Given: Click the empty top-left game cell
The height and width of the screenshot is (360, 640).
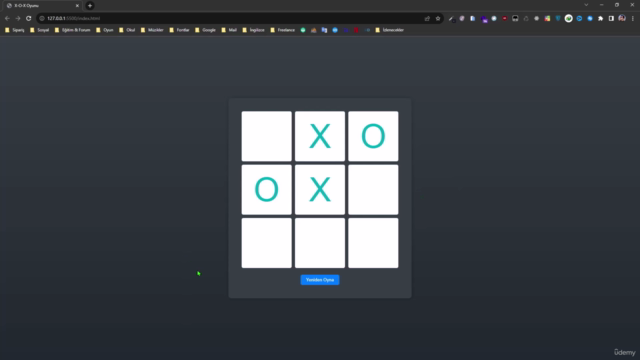Looking at the screenshot, I should point(267,136).
